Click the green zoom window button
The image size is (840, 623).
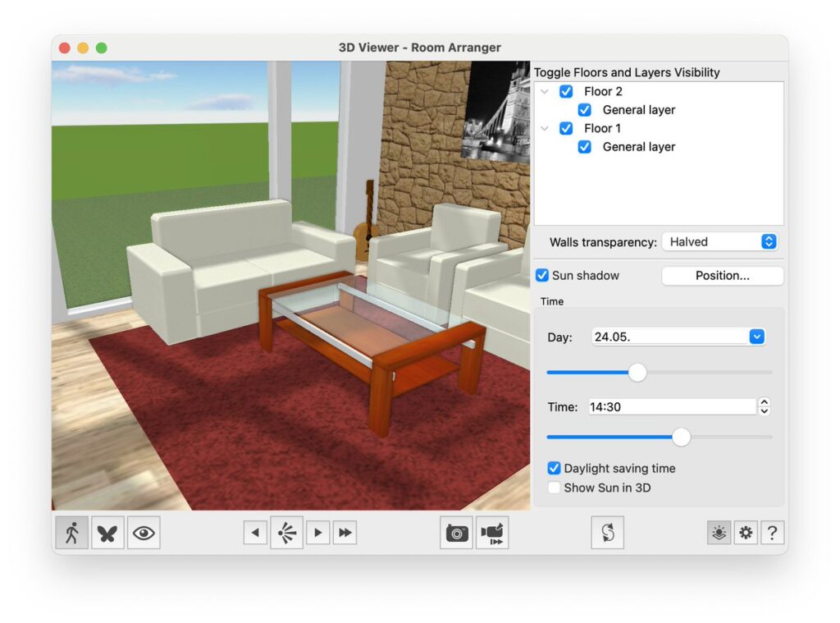coord(101,48)
